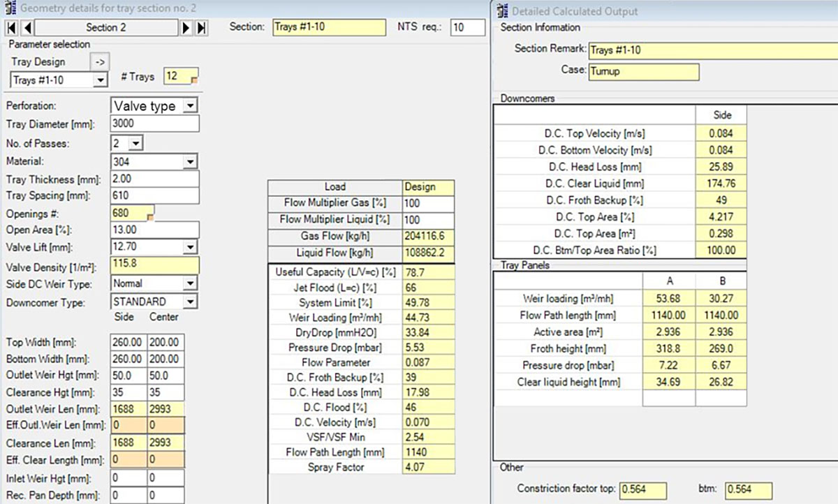Click the Valve Density input field
The width and height of the screenshot is (838, 504).
pyautogui.click(x=155, y=266)
